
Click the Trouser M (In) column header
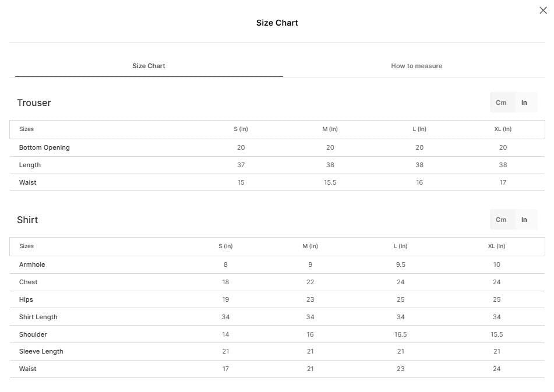(330, 129)
